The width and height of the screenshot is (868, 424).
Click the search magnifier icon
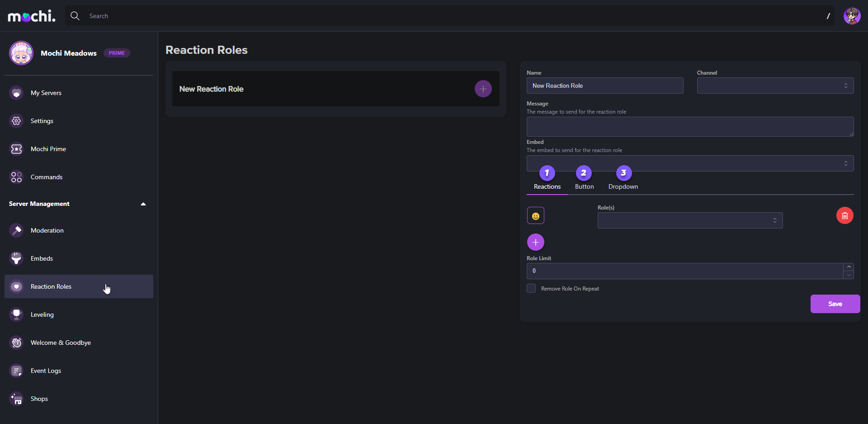pos(75,16)
